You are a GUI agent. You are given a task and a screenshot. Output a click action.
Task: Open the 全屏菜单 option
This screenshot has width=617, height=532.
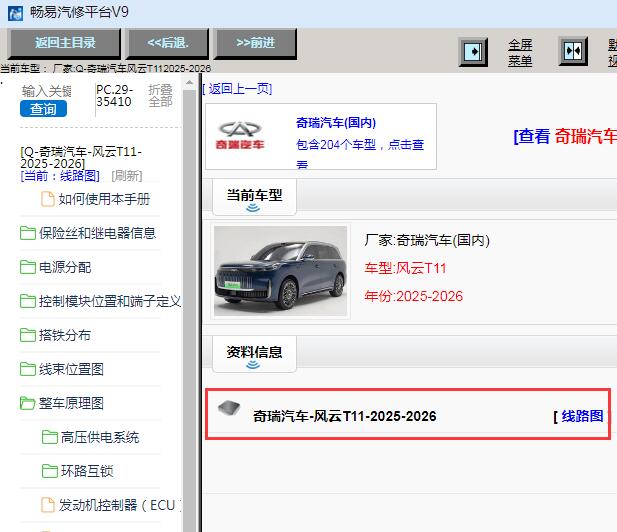click(520, 52)
